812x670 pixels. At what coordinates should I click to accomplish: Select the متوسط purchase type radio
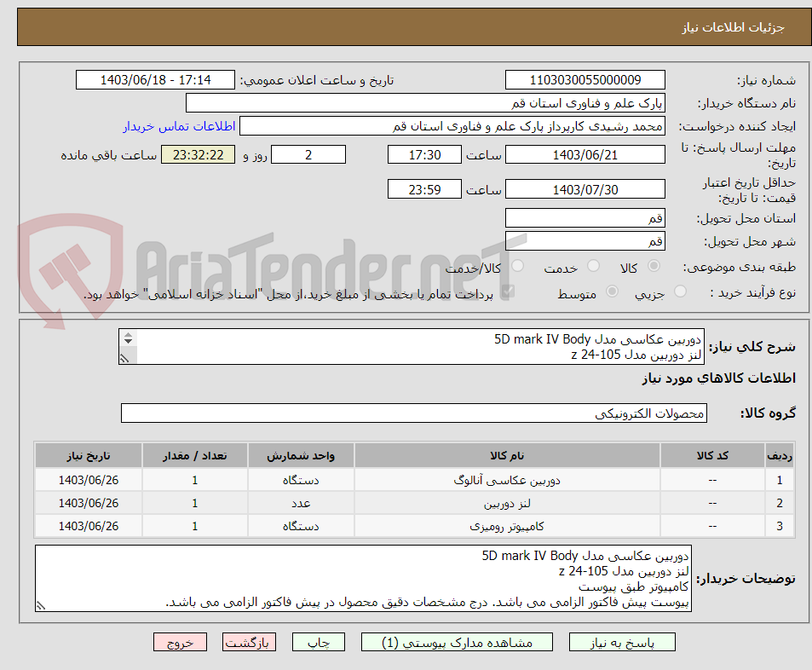pos(612,292)
